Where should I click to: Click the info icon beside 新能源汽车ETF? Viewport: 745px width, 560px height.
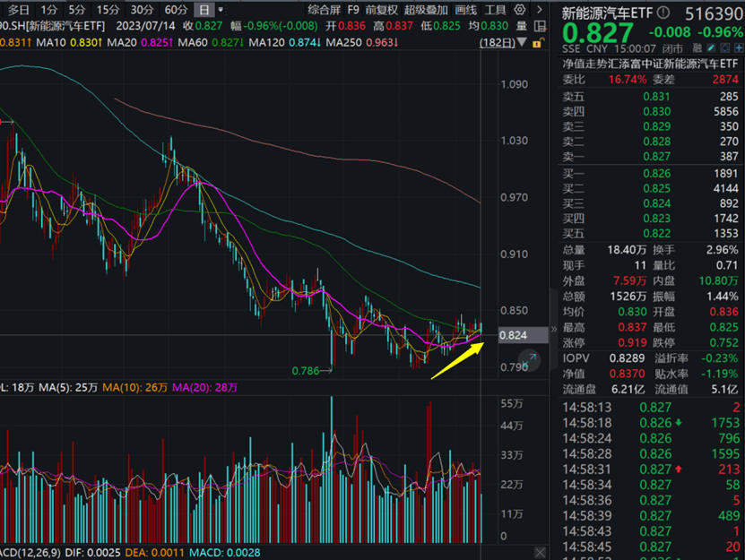tap(663, 13)
